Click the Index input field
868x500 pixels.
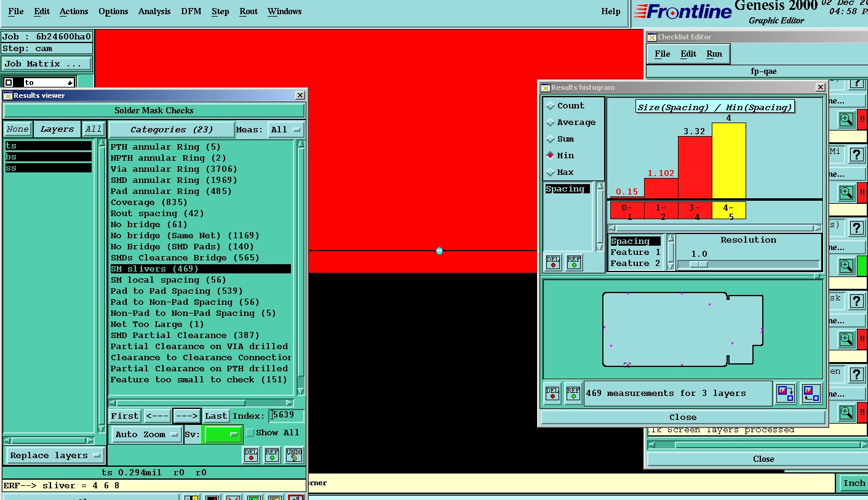tap(287, 416)
